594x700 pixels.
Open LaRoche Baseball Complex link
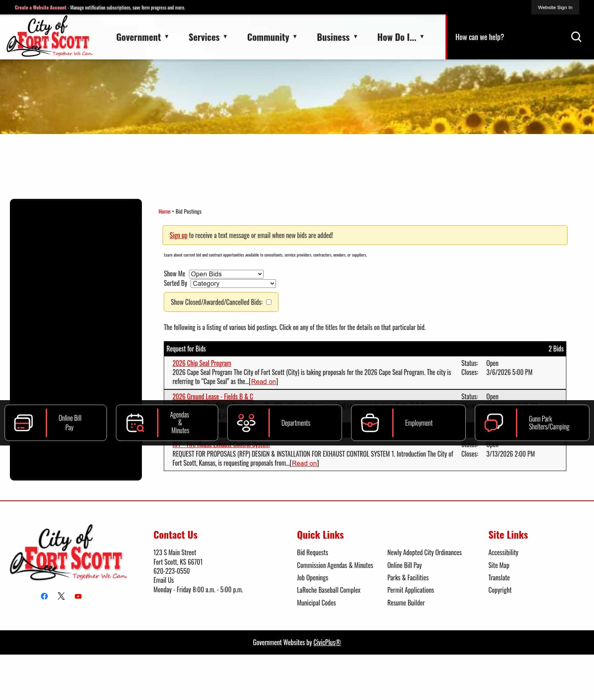pos(329,590)
